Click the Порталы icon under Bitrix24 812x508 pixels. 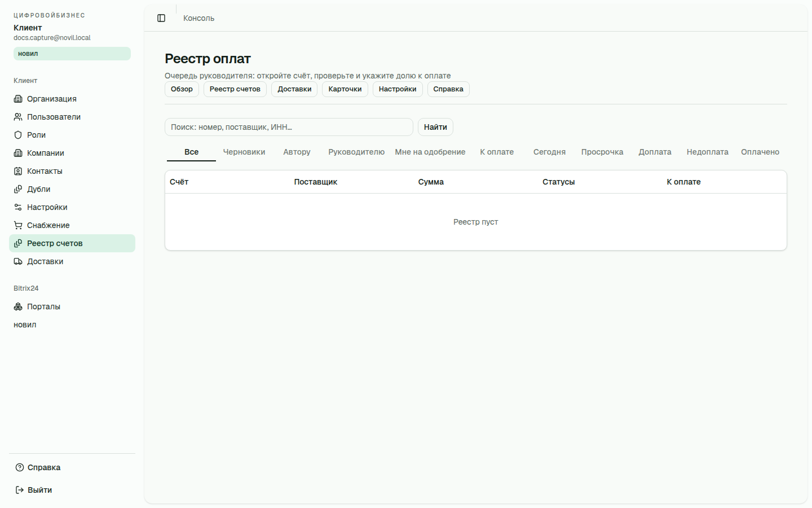pos(18,306)
